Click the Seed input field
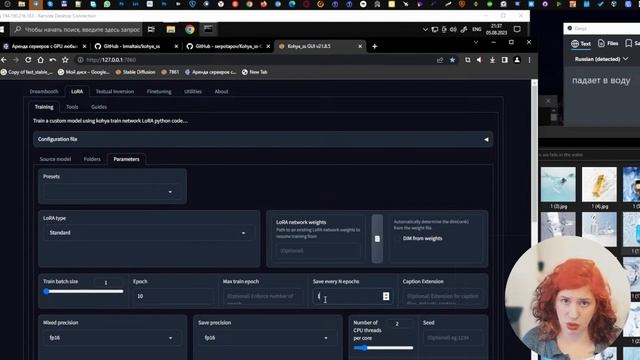The height and width of the screenshot is (360, 640). click(452, 338)
